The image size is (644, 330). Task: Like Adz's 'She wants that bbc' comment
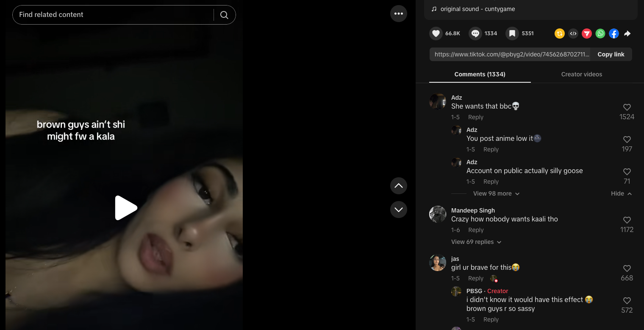point(627,107)
